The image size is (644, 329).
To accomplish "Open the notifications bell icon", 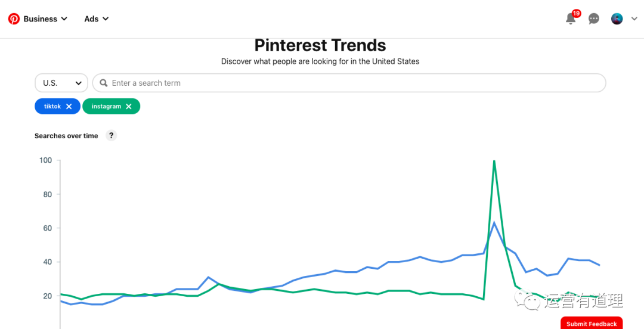I will click(x=571, y=19).
